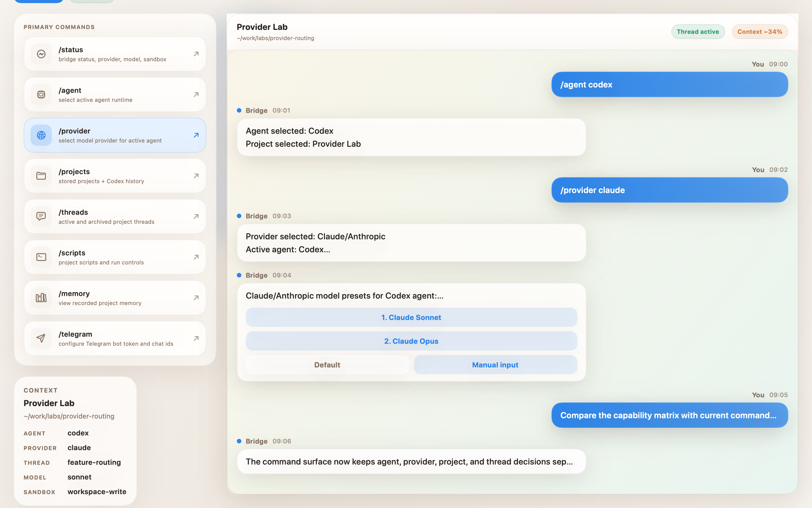Open the /threads command arrow
Viewport: 812px width, 508px height.
[196, 216]
